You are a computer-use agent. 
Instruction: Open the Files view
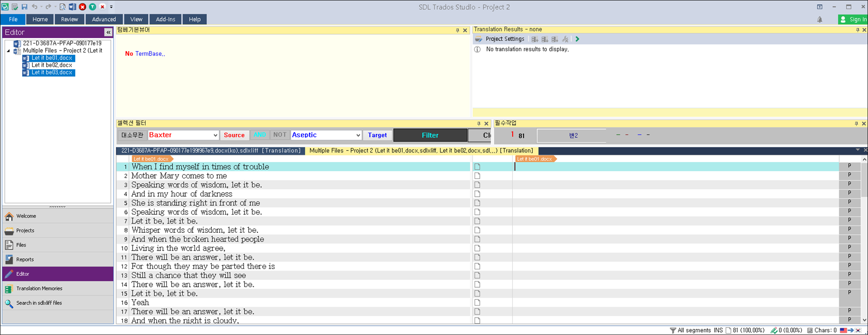pyautogui.click(x=58, y=245)
